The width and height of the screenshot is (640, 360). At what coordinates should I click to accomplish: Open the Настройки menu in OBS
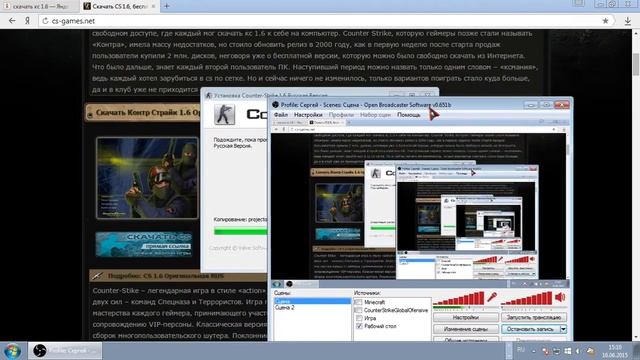[x=308, y=115]
